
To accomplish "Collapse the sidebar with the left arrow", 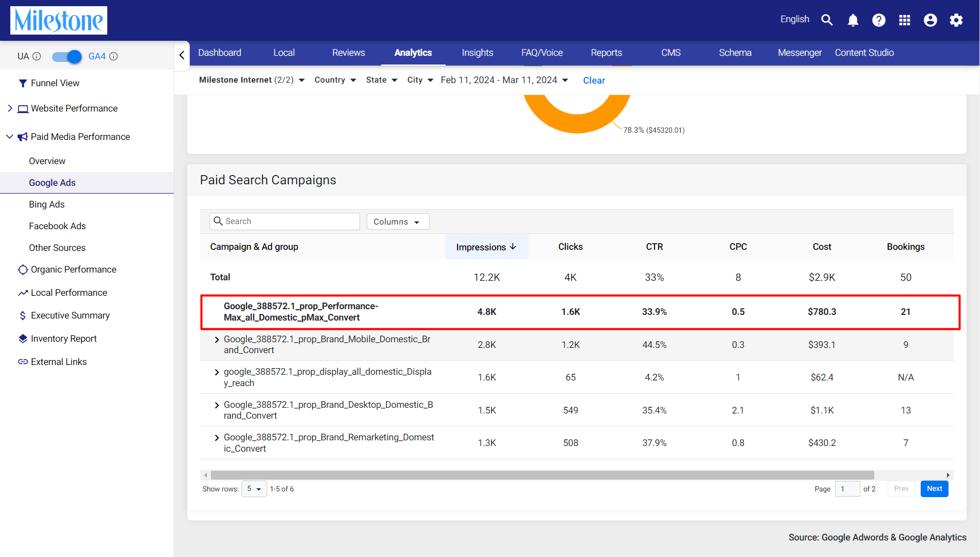I will [182, 55].
